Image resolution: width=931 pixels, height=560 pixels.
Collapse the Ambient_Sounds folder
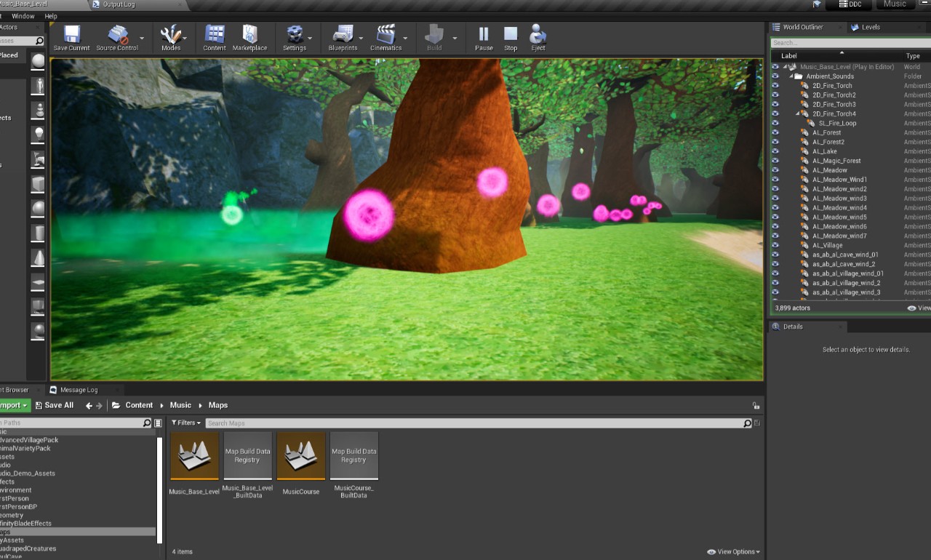[x=791, y=76]
